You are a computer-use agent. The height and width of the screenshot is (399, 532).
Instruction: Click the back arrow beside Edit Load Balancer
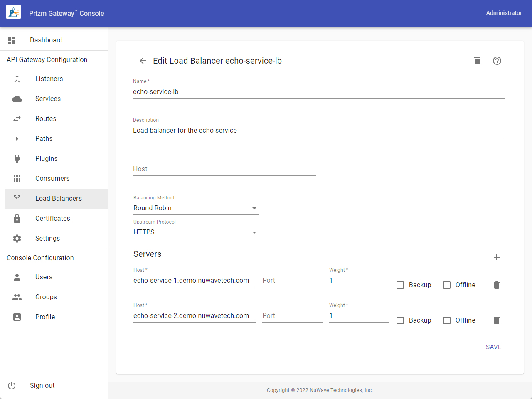[143, 61]
